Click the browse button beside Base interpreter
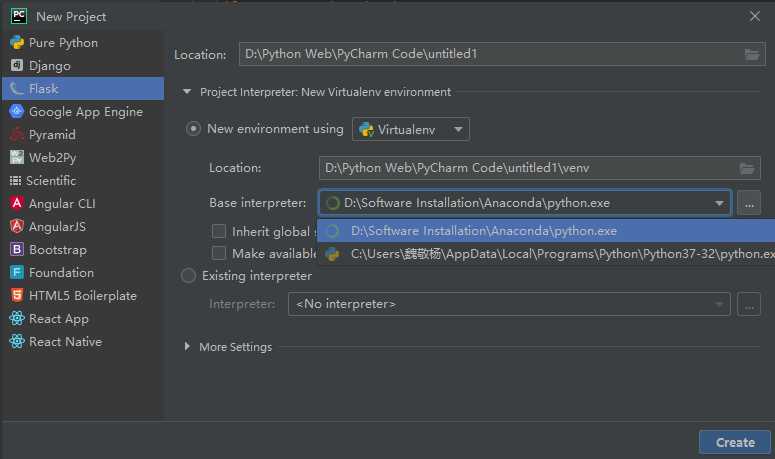This screenshot has height=459, width=775. tap(749, 203)
